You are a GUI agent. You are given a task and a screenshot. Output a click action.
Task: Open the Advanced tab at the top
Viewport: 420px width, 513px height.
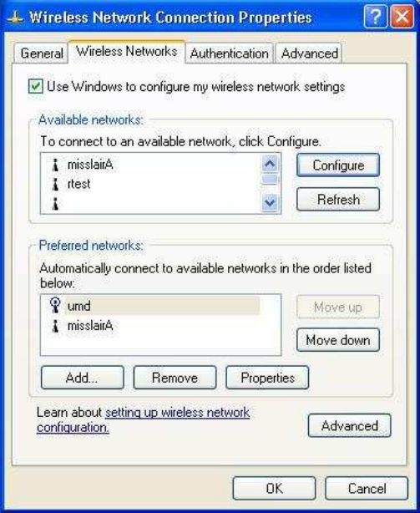tap(309, 53)
